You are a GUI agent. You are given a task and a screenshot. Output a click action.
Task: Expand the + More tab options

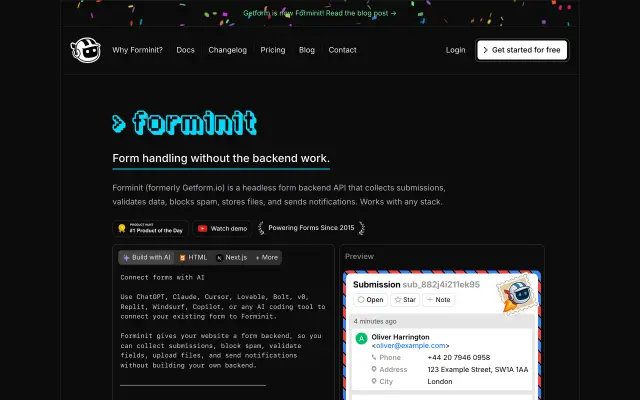(x=267, y=258)
